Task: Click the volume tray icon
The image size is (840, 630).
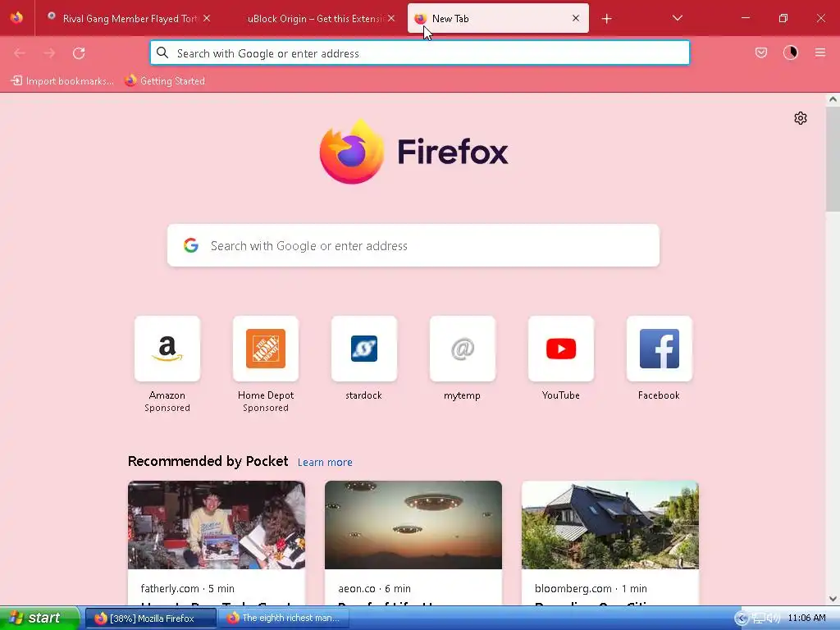Action: (774, 619)
